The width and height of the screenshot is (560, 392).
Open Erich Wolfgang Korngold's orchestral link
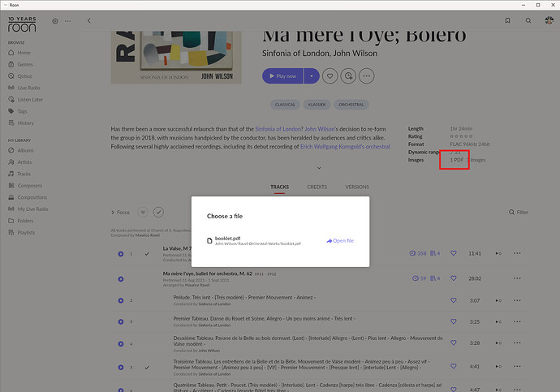[x=345, y=146]
